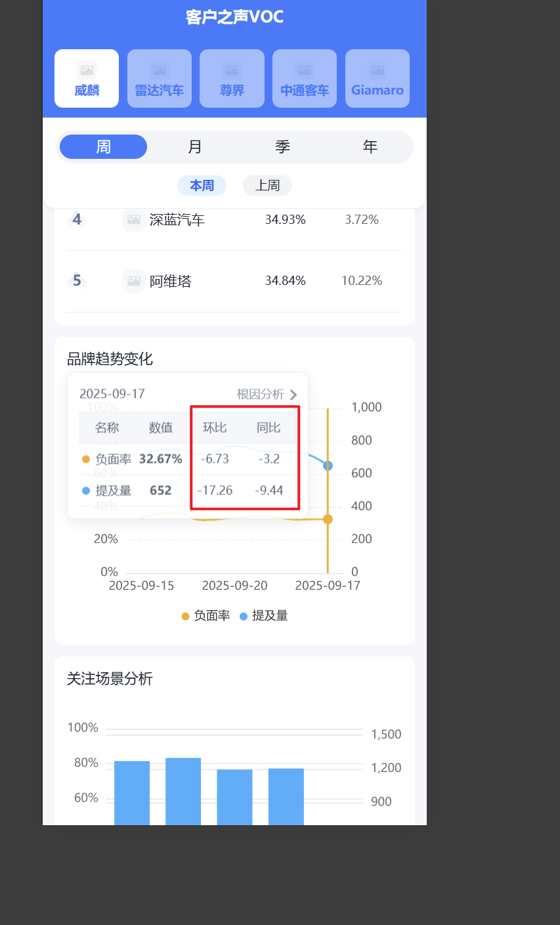
Task: Click the rank 4 badge icon
Action: click(x=77, y=219)
